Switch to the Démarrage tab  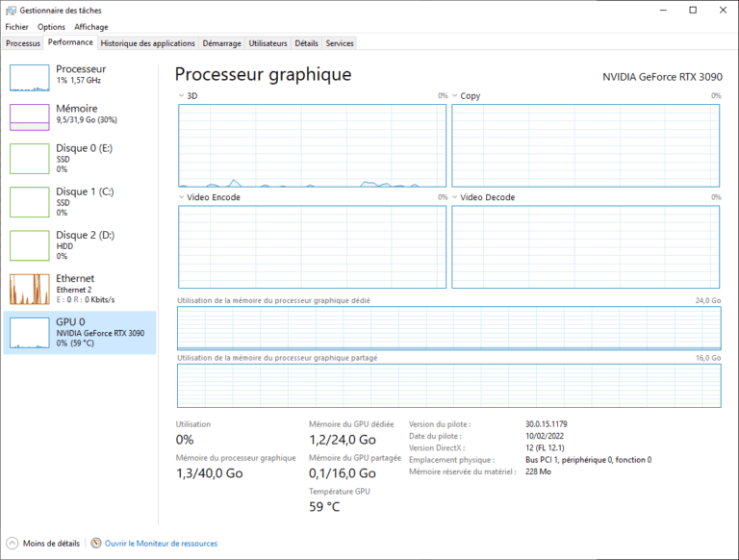tap(222, 43)
